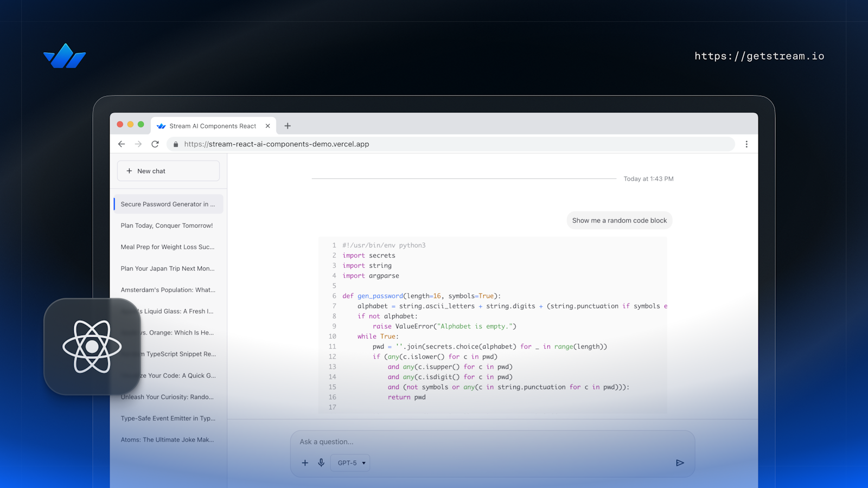Click the Stream logo in the top-left corner
This screenshot has width=868, height=488.
(x=64, y=56)
